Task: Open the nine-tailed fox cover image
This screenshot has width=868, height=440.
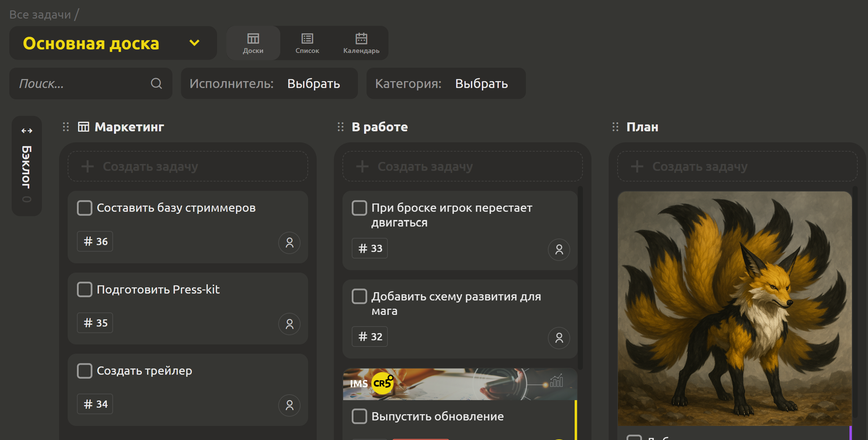Action: point(735,309)
